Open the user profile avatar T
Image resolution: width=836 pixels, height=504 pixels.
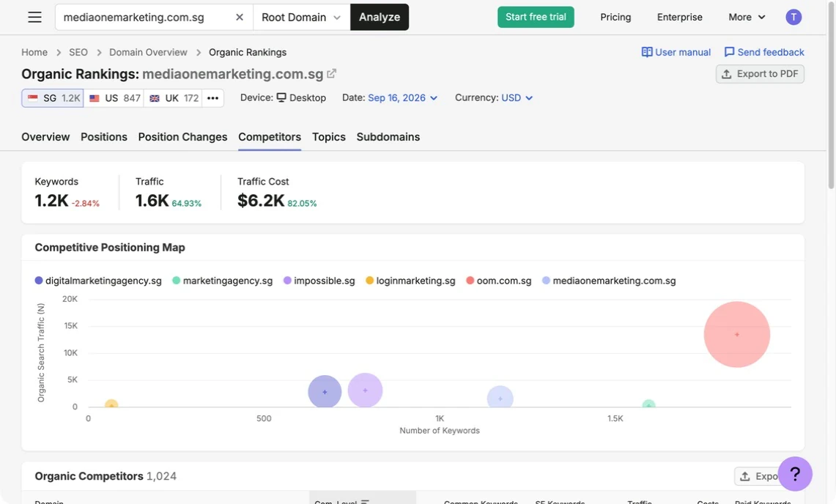pyautogui.click(x=794, y=17)
